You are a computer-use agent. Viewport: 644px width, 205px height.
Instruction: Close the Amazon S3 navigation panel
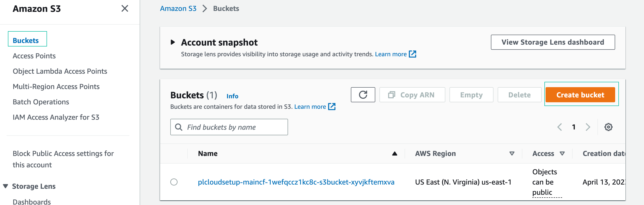tap(124, 9)
